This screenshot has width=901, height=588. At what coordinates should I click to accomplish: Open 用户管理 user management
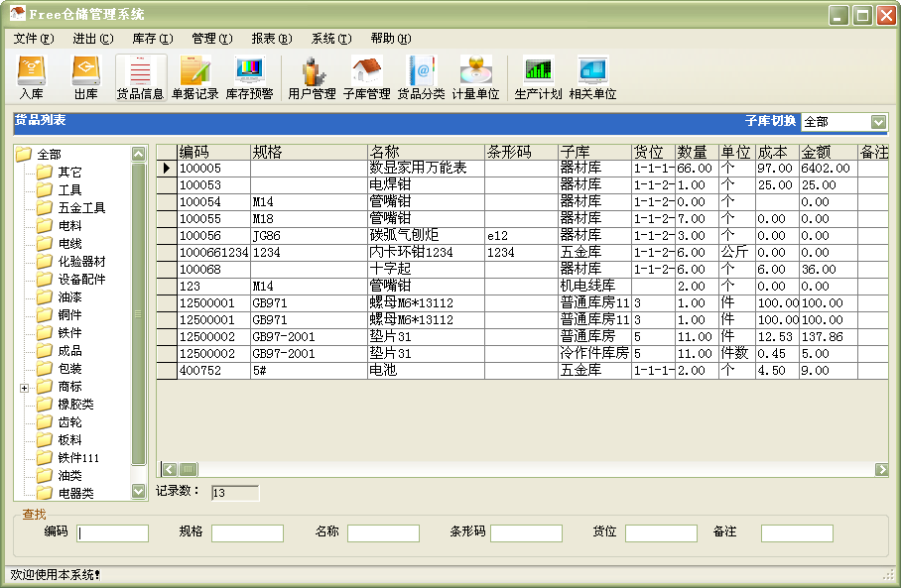click(x=312, y=78)
